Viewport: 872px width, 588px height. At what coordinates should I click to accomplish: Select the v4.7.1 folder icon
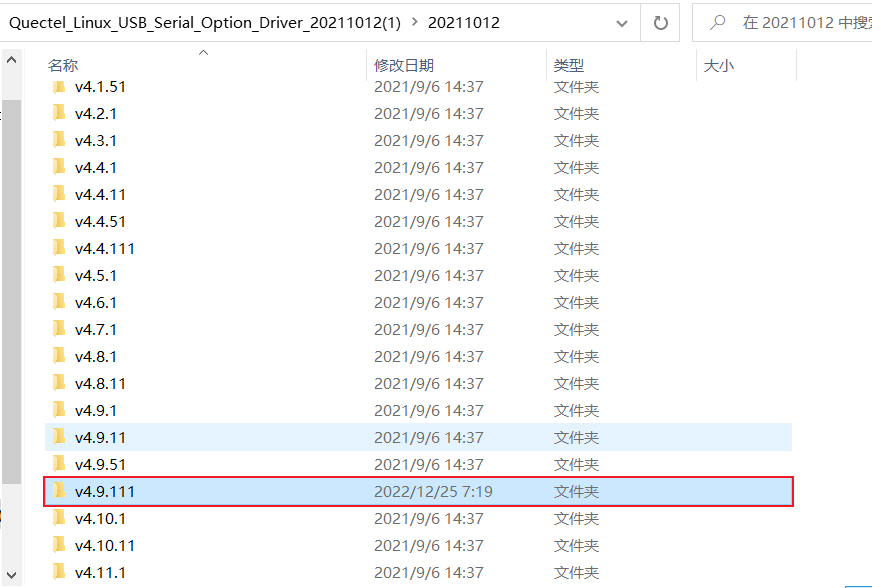point(59,329)
